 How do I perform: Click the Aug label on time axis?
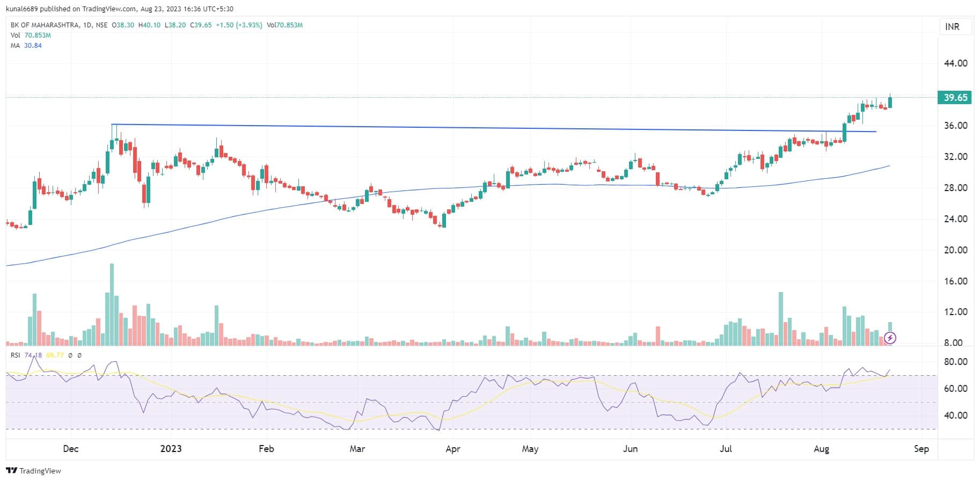821,449
